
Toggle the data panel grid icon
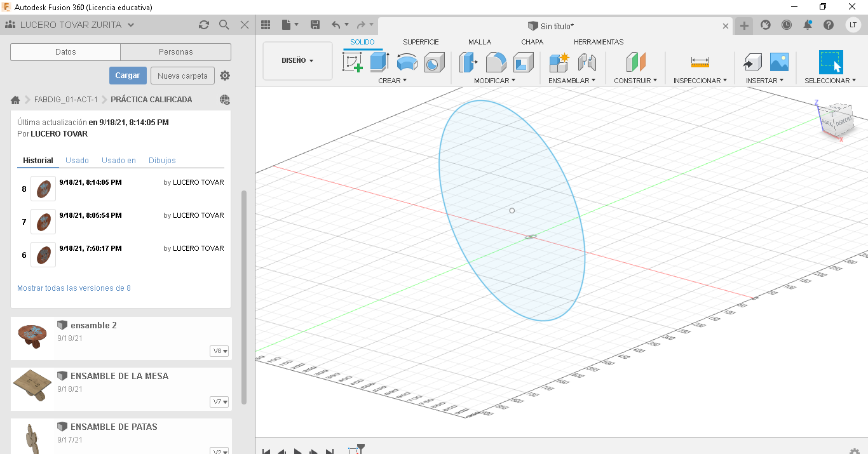point(266,25)
